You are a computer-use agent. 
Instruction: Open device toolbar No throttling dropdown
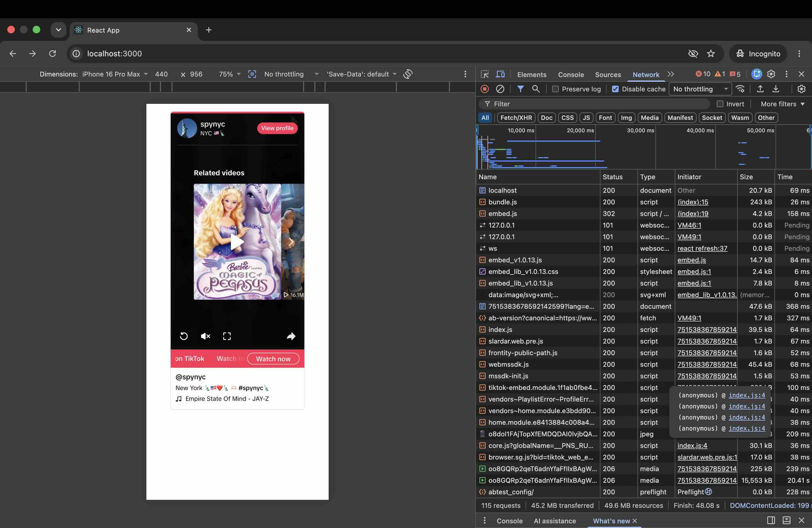point(291,74)
